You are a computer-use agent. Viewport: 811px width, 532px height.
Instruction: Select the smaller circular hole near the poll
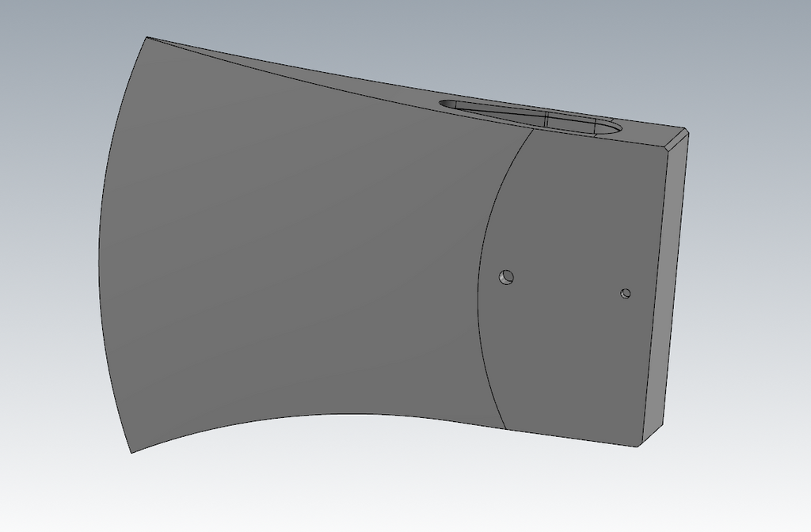[x=626, y=294]
